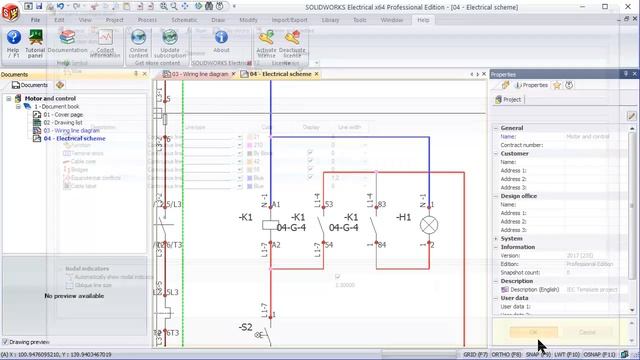This screenshot has width=640, height=360.
Task: Select 04 - Electrical scheme in tree
Action: (74, 138)
